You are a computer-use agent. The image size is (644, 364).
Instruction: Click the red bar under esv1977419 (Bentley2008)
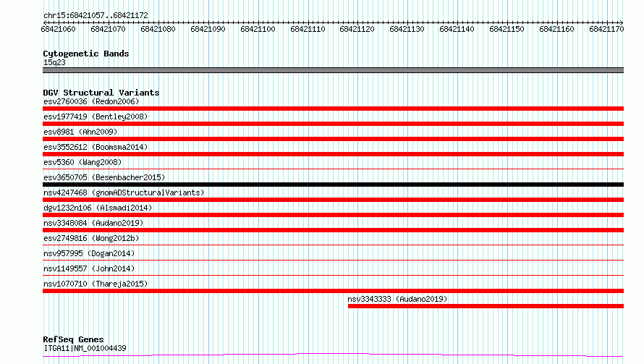click(333, 124)
